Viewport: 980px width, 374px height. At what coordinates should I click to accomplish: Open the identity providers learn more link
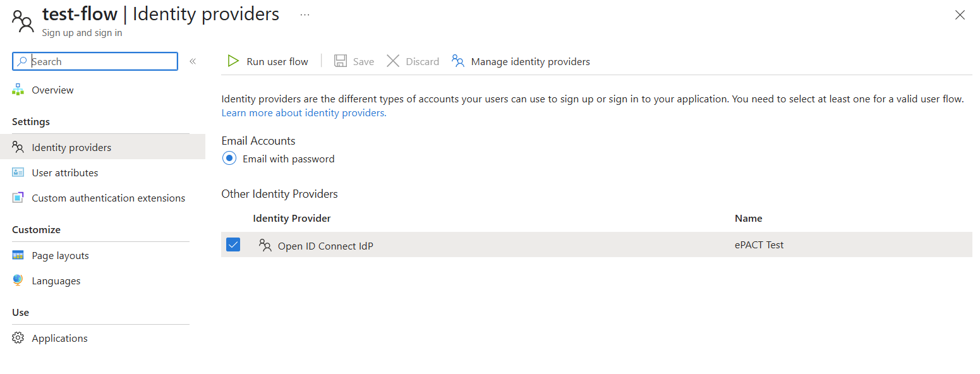(303, 112)
